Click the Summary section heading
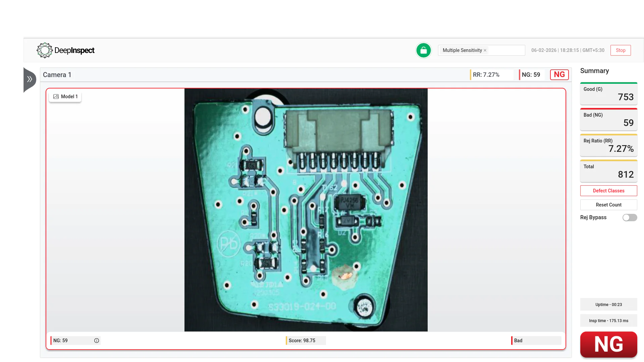This screenshot has height=362, width=644. point(594,71)
